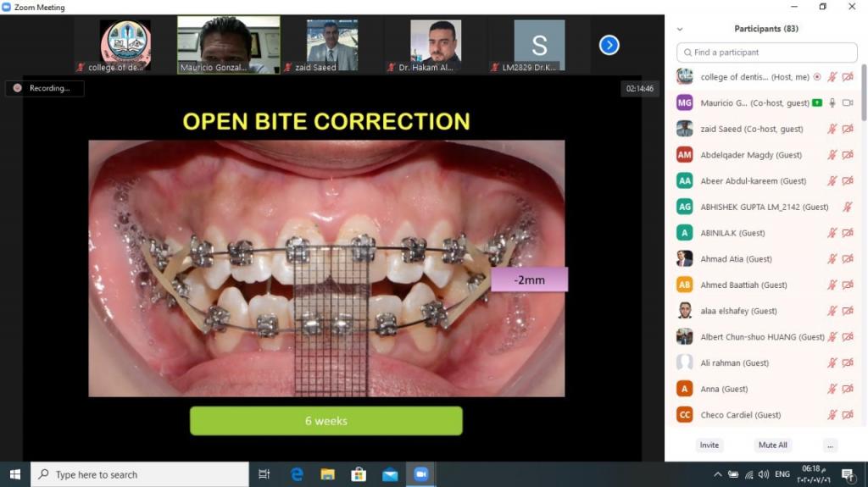Open Microsoft Edge from the taskbar
The height and width of the screenshot is (487, 868).
(x=297, y=474)
